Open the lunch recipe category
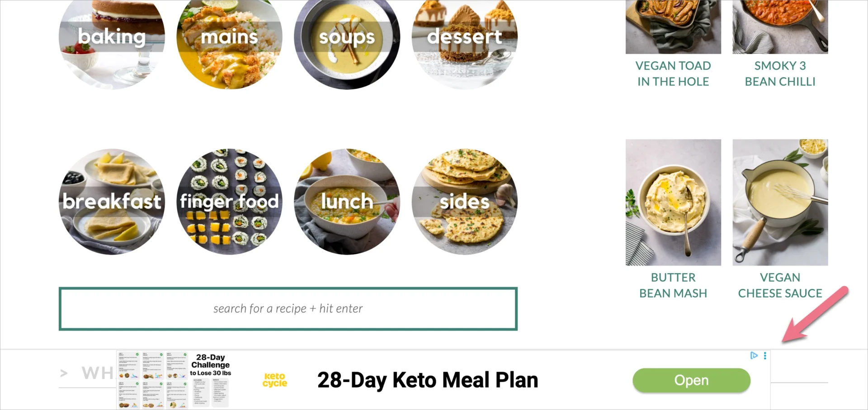868x410 pixels. (347, 202)
